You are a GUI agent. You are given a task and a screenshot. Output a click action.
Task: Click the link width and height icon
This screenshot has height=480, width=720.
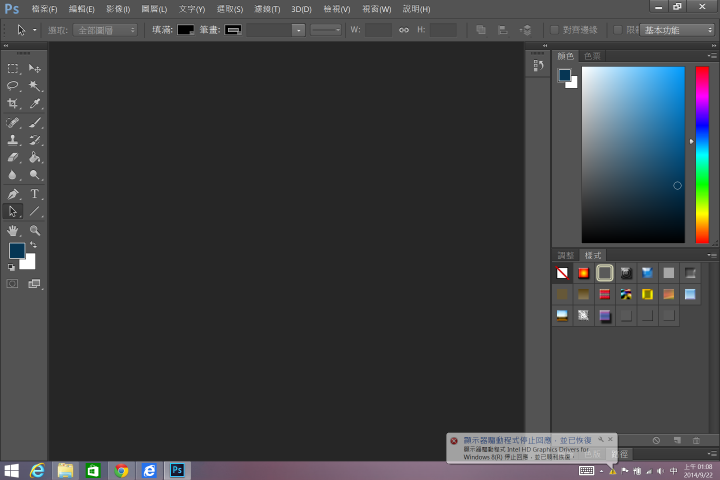coord(404,30)
